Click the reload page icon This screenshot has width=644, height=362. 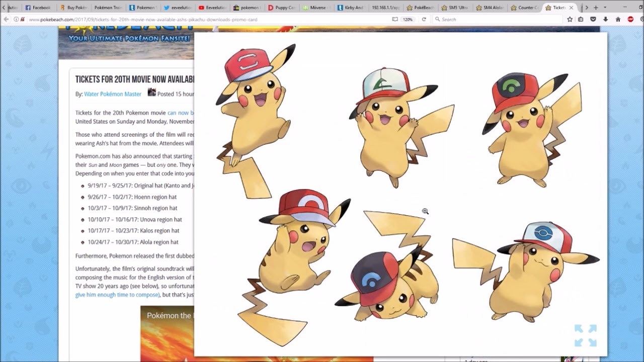click(424, 19)
